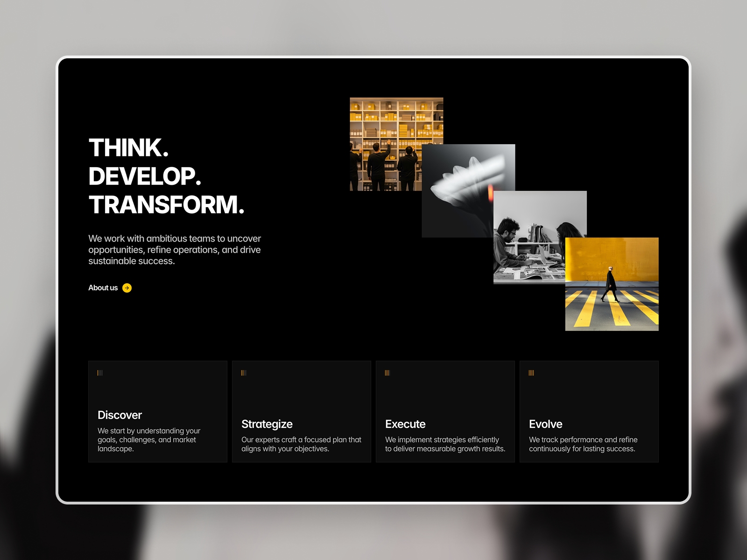Select the bar icon on the Evolve card
747x560 pixels.
pos(531,372)
